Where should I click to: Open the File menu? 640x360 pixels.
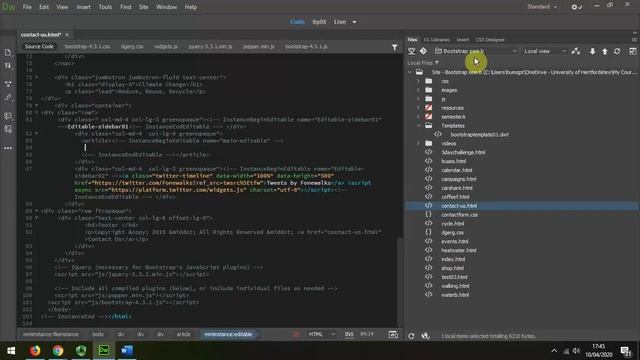pos(27,7)
